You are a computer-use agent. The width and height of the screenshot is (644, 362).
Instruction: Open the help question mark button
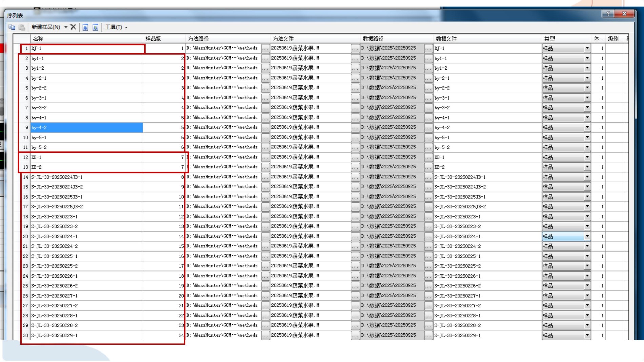pyautogui.click(x=608, y=14)
